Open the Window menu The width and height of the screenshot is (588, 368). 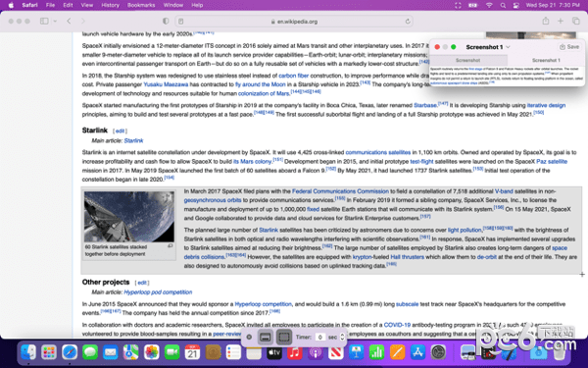click(x=173, y=5)
